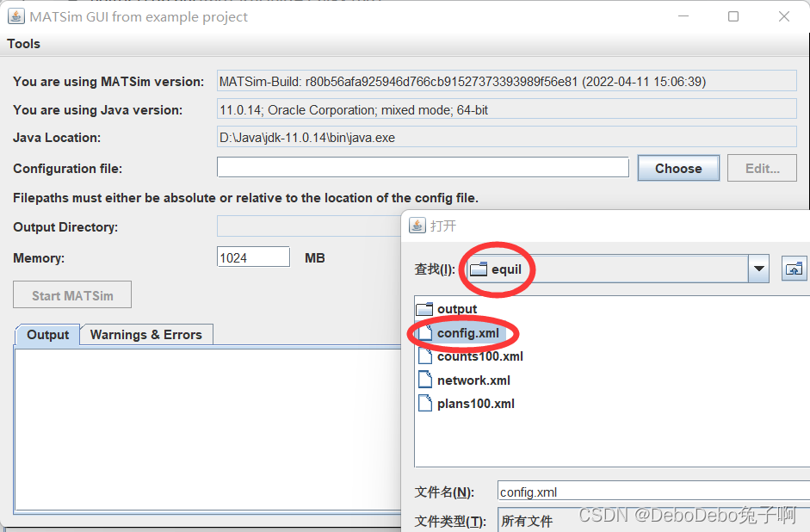Image resolution: width=810 pixels, height=532 pixels.
Task: Click the Java Location path field
Action: 506,138
